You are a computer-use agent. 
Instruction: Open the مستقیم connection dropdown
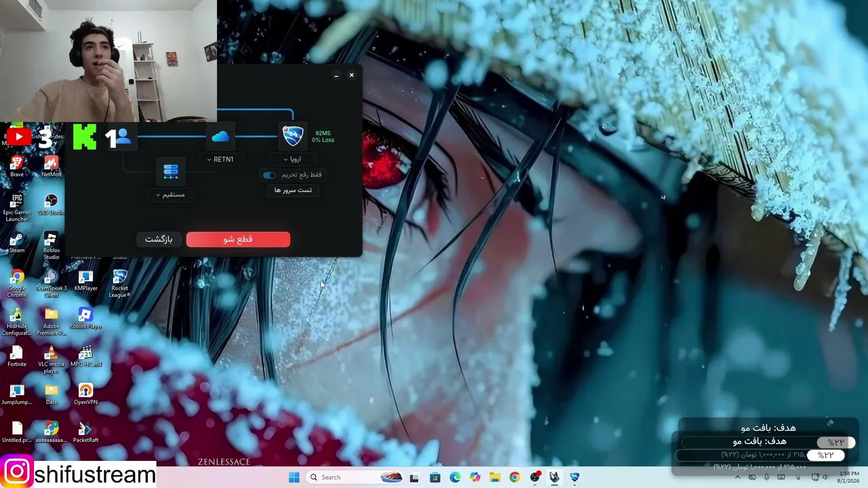click(170, 195)
